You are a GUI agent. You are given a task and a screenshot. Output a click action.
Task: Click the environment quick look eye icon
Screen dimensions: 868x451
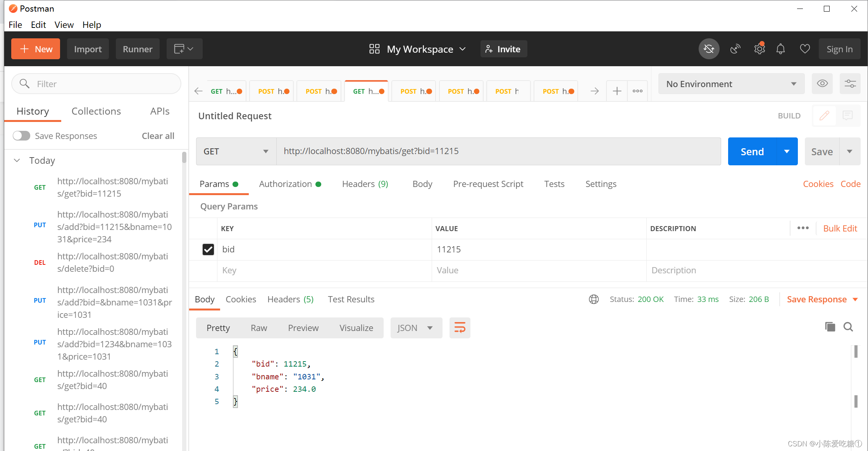pyautogui.click(x=822, y=84)
